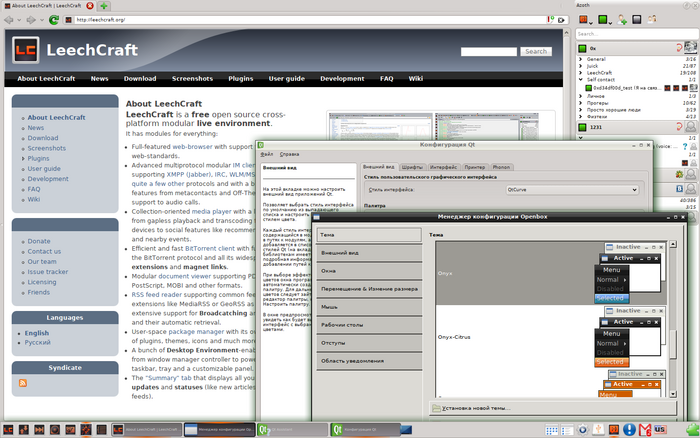Collapse the Self contact group
Image resolution: width=700 pixels, height=438 pixels.
pyautogui.click(x=580, y=79)
